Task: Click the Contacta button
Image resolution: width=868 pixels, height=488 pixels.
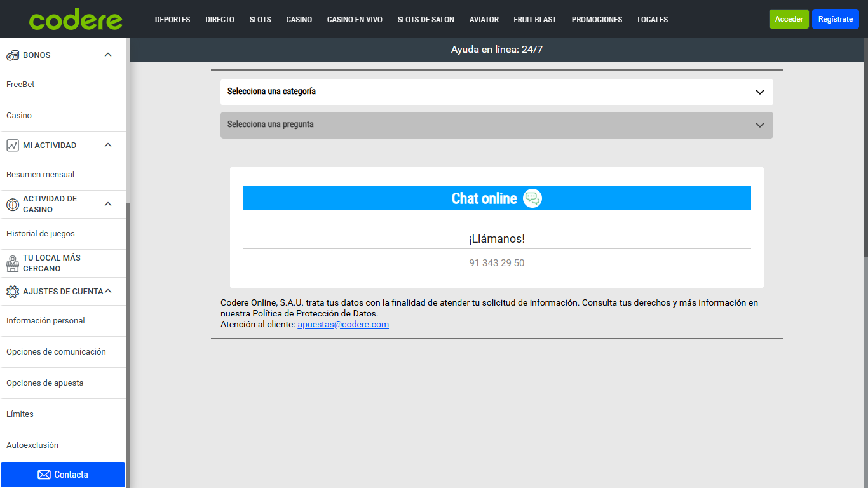Action: pos(63,475)
